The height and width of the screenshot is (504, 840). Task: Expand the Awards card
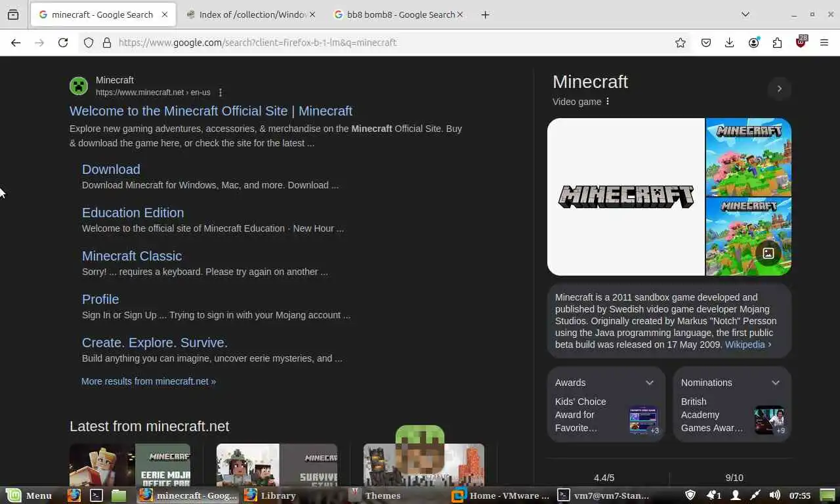click(650, 383)
